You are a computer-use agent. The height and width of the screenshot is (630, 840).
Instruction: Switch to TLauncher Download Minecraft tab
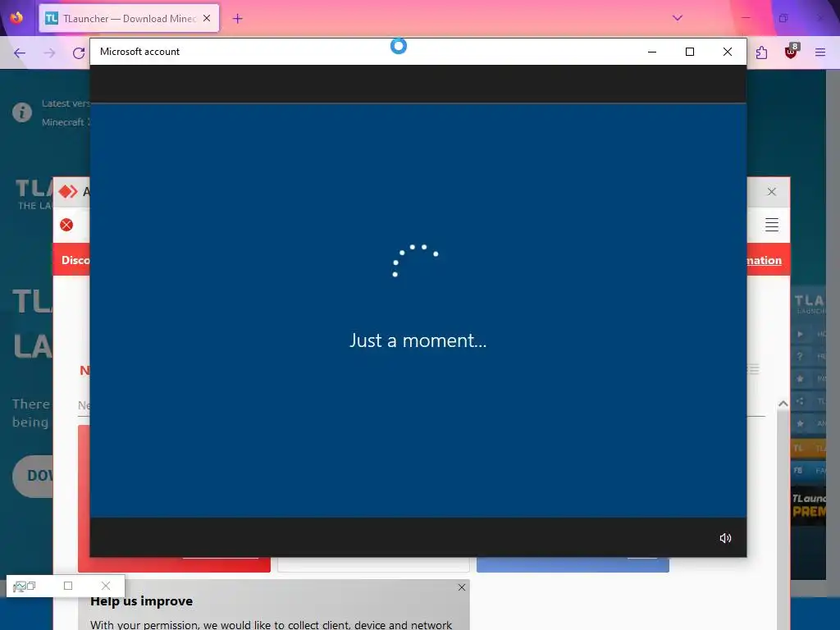pyautogui.click(x=129, y=18)
